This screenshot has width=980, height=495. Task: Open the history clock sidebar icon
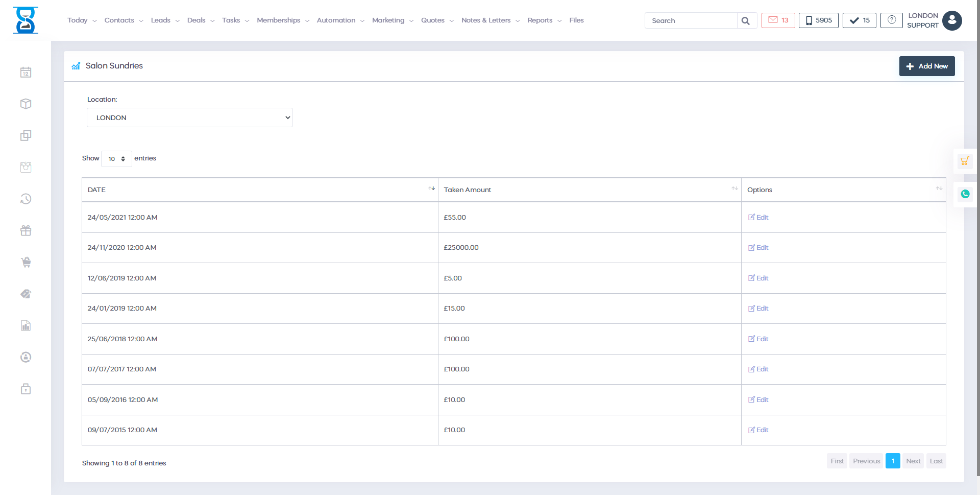(x=26, y=199)
